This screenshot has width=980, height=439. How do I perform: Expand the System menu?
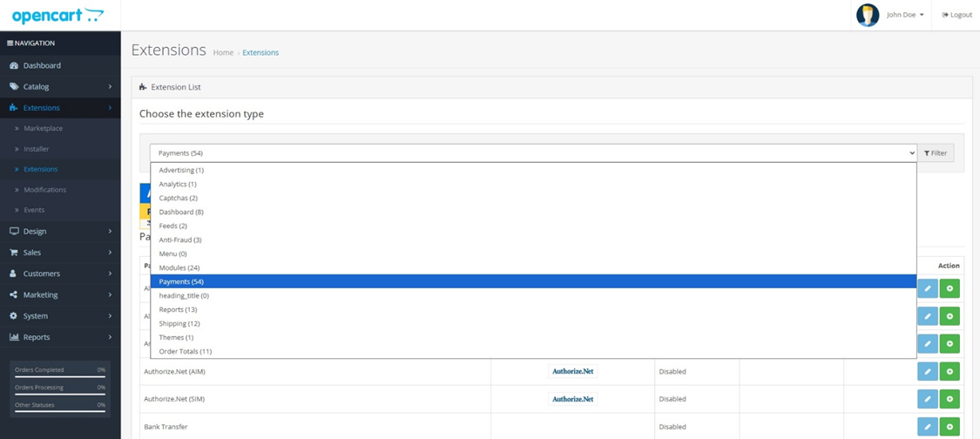pyautogui.click(x=60, y=316)
